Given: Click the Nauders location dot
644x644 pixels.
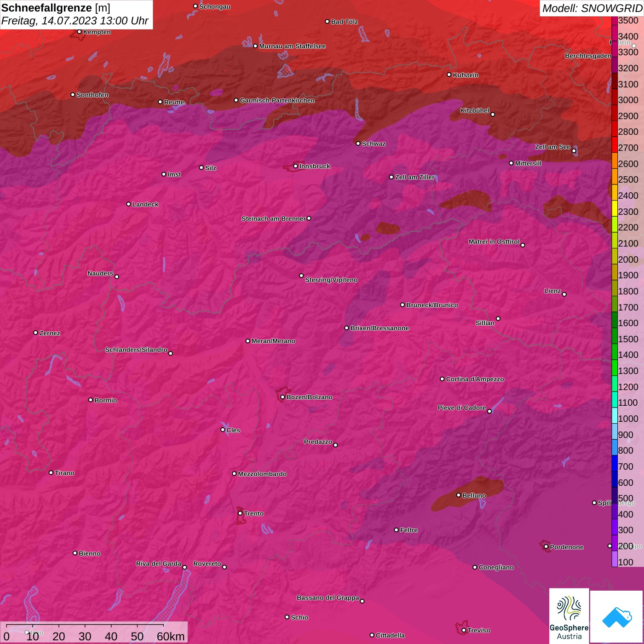Looking at the screenshot, I should point(117,276).
